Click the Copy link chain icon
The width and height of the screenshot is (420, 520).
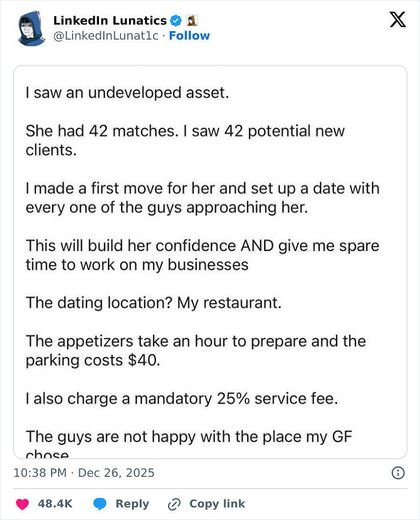tap(173, 503)
